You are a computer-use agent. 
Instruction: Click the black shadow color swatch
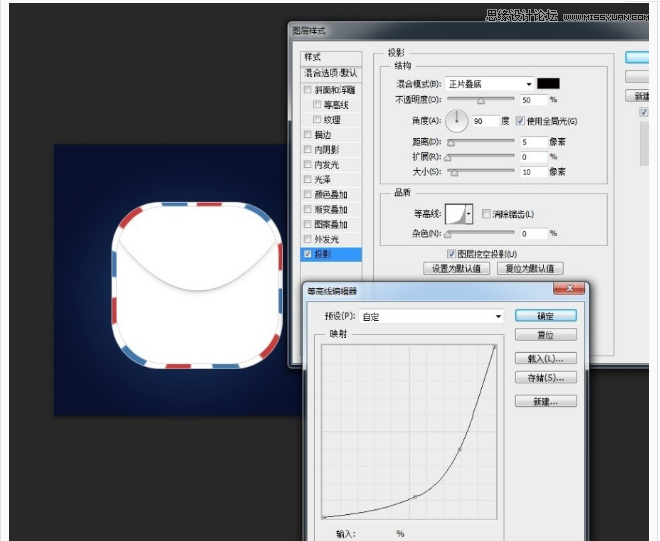click(548, 83)
